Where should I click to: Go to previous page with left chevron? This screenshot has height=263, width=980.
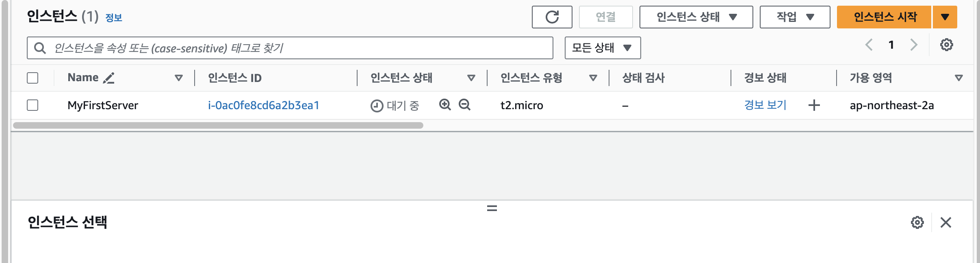pyautogui.click(x=869, y=45)
